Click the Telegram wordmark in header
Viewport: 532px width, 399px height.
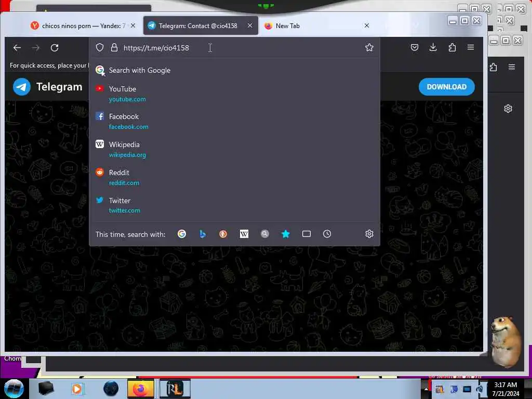coord(59,87)
